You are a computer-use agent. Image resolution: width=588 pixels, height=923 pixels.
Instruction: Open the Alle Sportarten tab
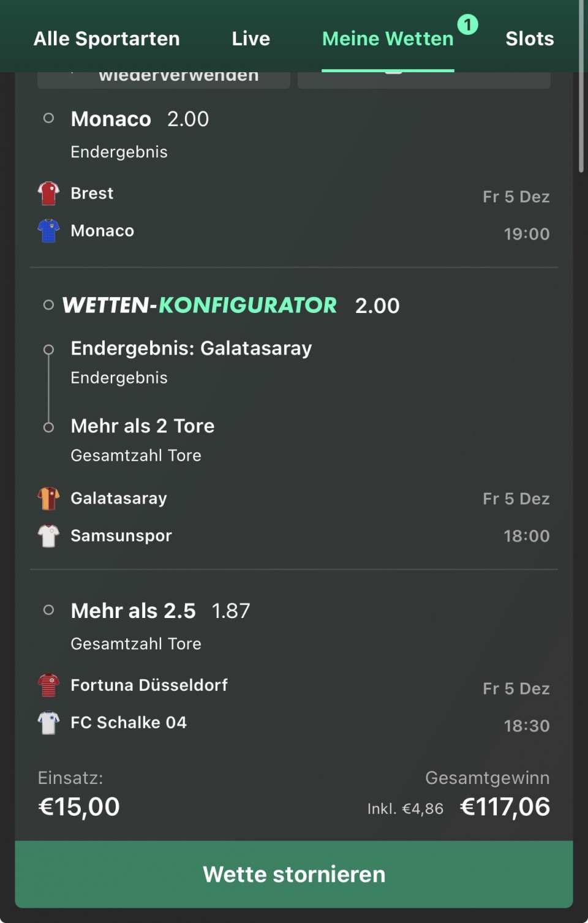click(x=107, y=39)
